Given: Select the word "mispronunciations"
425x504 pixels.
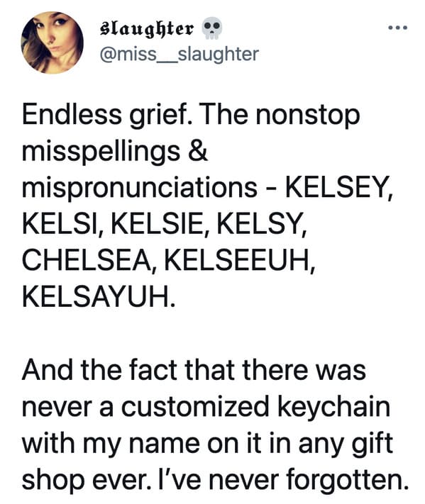Looking at the screenshot, I should (140, 188).
